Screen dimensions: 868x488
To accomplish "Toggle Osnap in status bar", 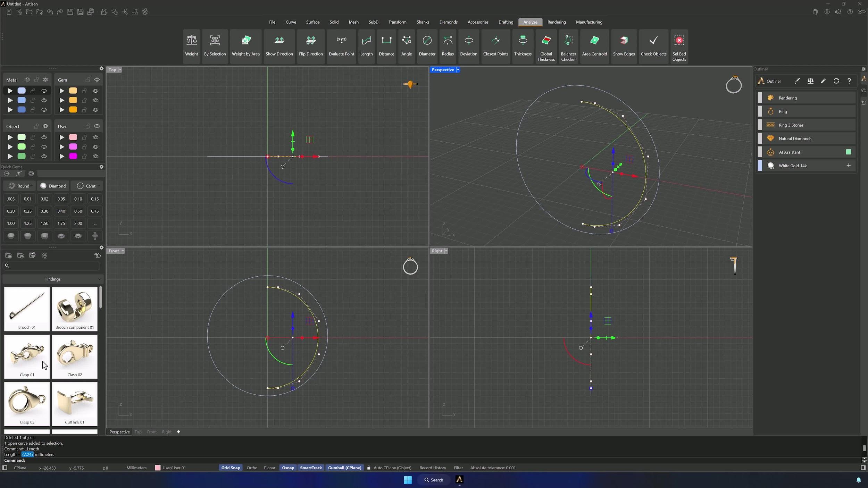I will (288, 468).
